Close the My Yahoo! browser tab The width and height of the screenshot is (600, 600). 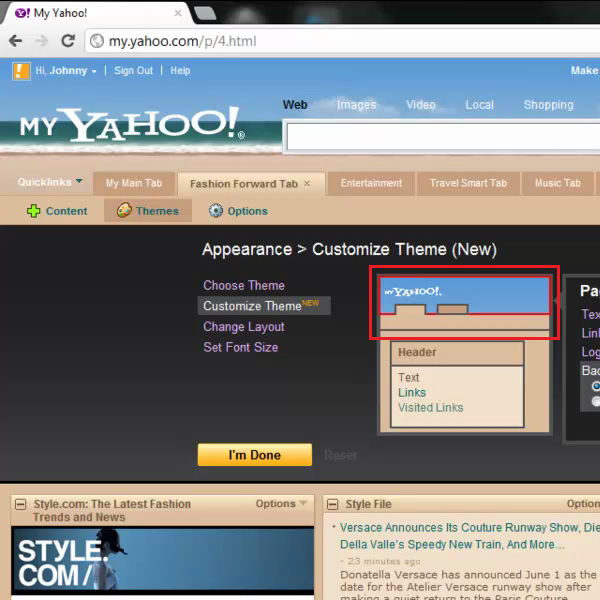pos(178,13)
